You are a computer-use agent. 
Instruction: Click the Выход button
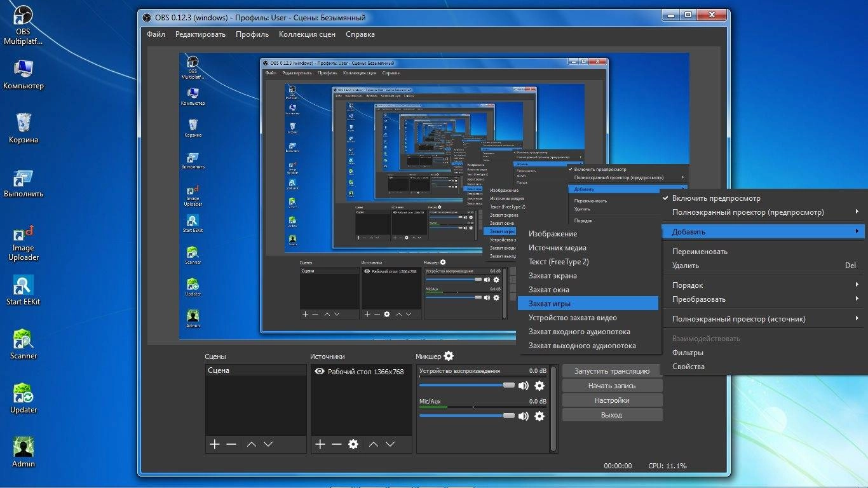click(612, 415)
